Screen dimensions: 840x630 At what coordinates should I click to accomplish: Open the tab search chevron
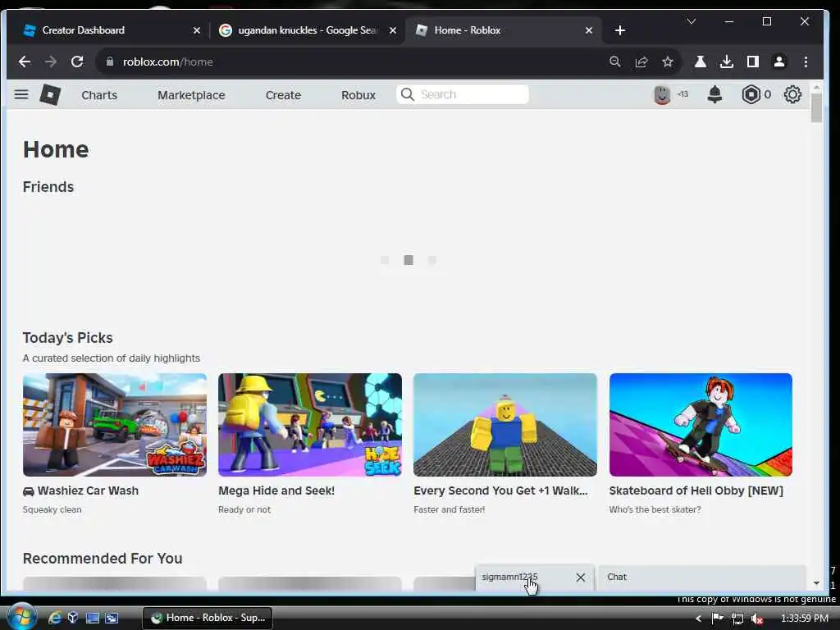coord(691,21)
